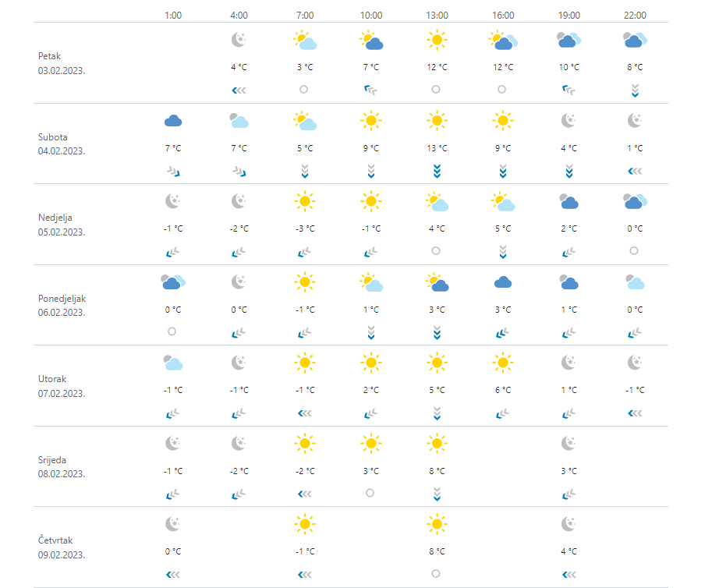712x588 pixels.
Task: Click the calm wind circle for Četvrtak 13:00
Action: click(x=435, y=574)
